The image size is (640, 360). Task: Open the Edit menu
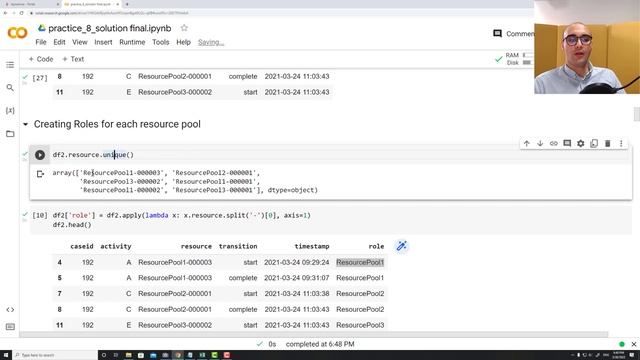pyautogui.click(x=59, y=42)
